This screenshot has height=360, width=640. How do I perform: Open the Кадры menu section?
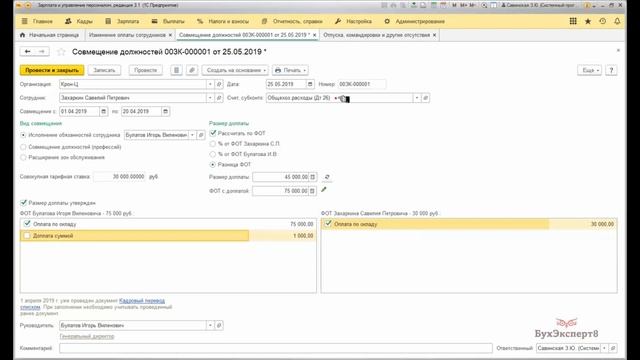(x=79, y=21)
